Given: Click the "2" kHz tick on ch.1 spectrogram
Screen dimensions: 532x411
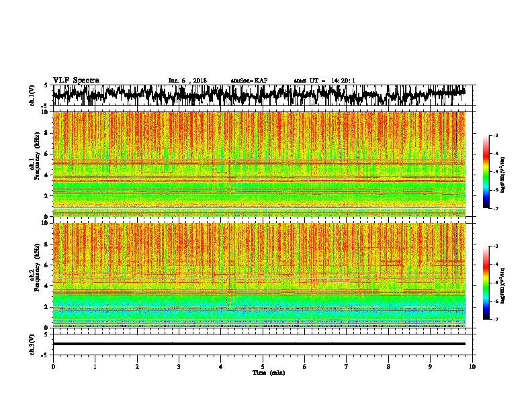Looking at the screenshot, I should point(48,196).
